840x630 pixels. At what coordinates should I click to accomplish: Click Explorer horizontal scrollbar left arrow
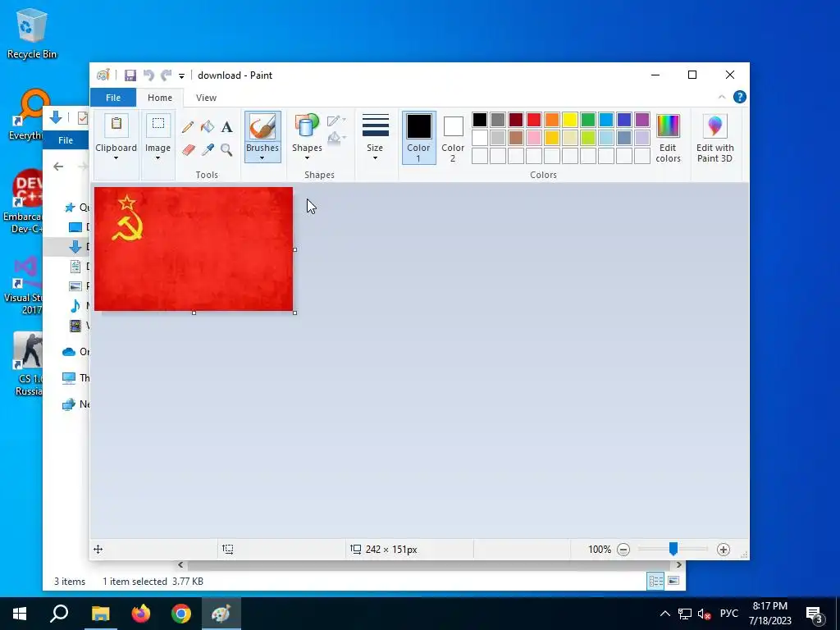(180, 564)
